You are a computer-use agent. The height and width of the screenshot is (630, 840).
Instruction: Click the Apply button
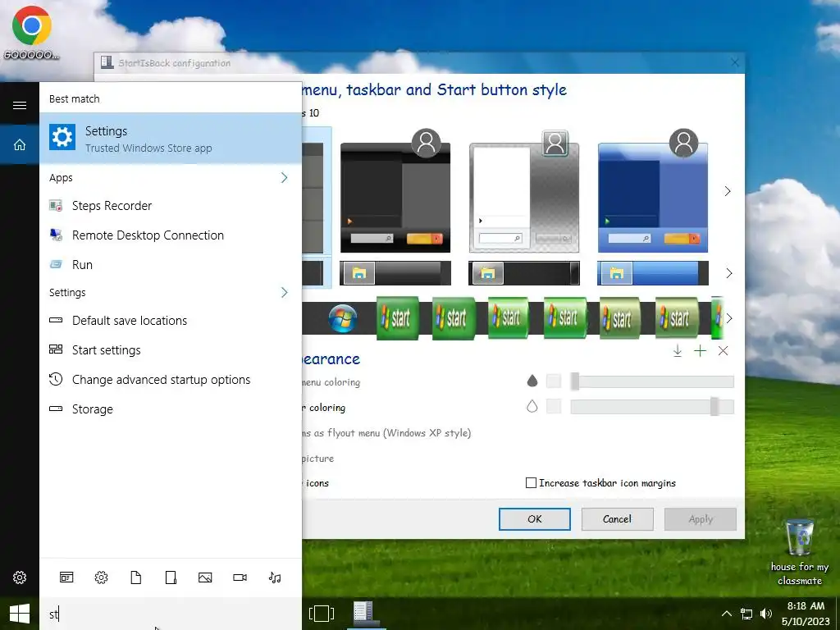pos(701,519)
